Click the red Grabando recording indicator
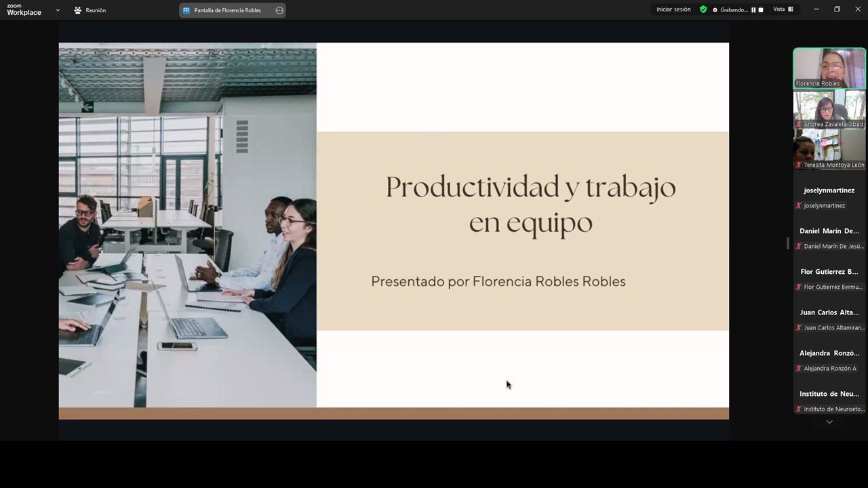868x488 pixels. [x=715, y=10]
